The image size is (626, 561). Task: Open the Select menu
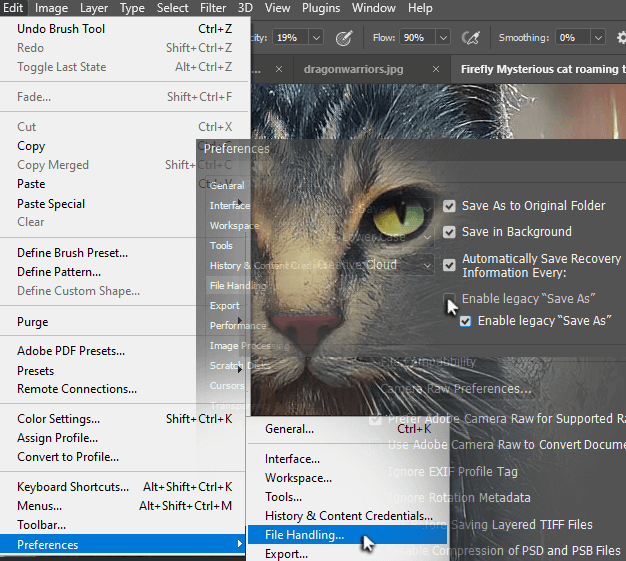(172, 8)
